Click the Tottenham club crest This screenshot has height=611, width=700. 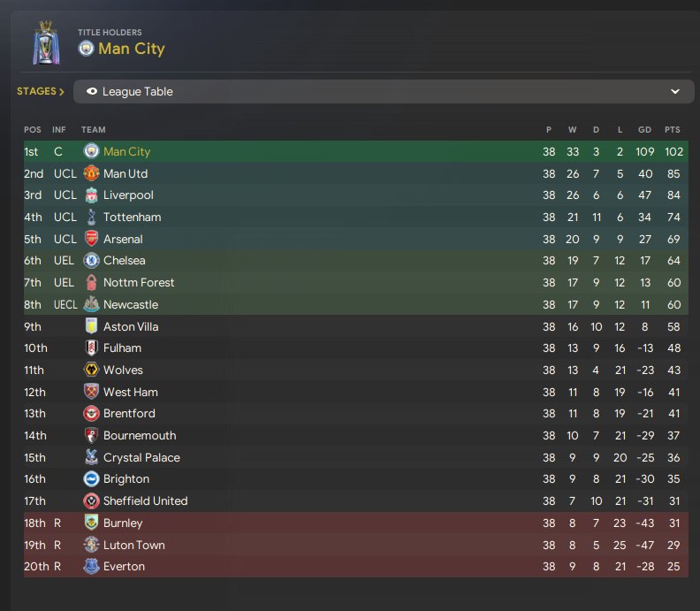tap(91, 217)
